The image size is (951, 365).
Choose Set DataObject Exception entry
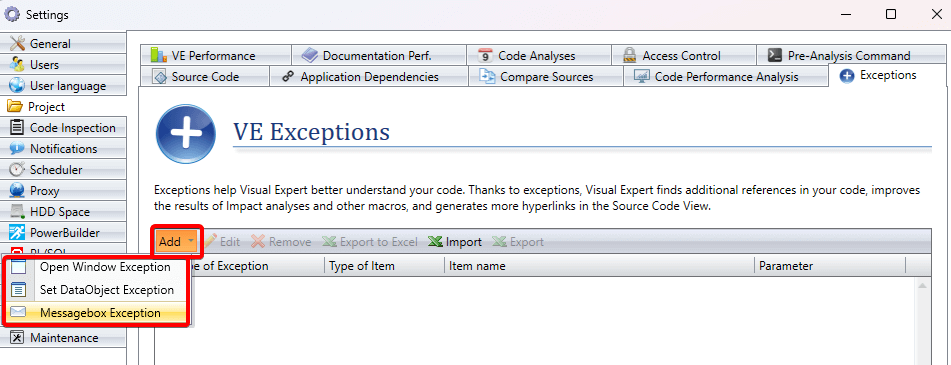(97, 290)
